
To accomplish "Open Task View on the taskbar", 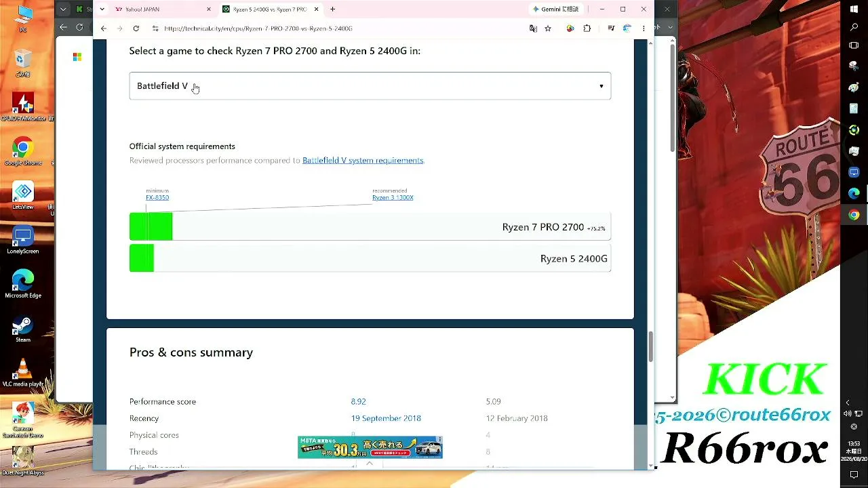I will coord(854,45).
